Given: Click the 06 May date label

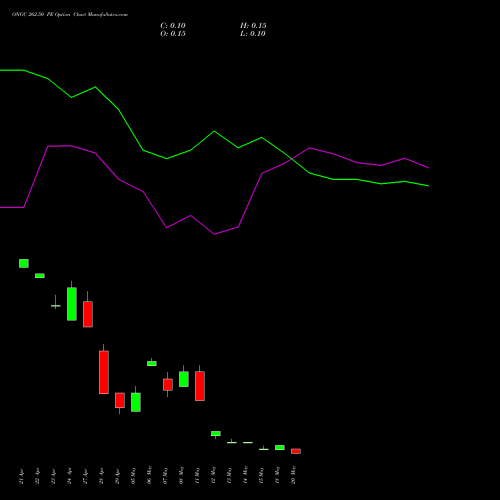Looking at the screenshot, I should click(x=150, y=475).
